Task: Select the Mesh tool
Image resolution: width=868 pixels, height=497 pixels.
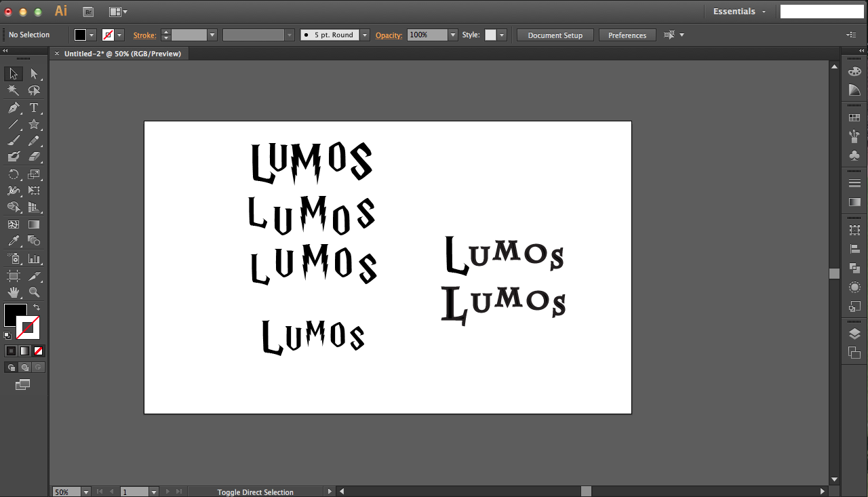Action: (x=14, y=224)
